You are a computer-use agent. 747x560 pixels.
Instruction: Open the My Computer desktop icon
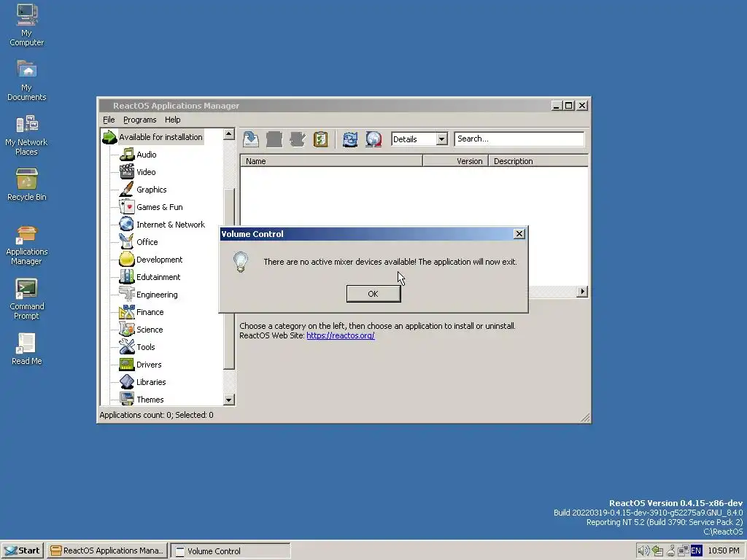click(27, 25)
